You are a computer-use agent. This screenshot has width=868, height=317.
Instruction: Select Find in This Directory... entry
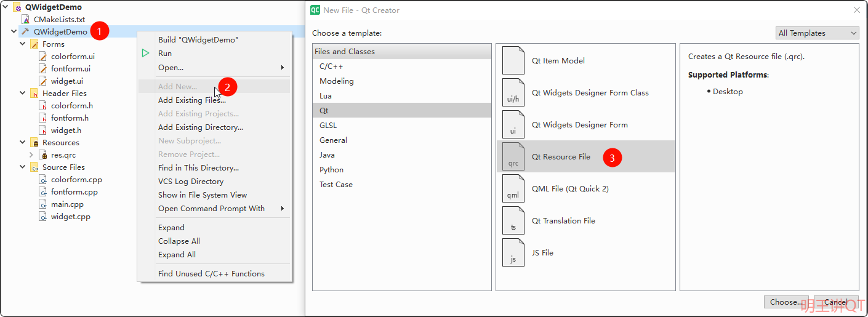214,168
